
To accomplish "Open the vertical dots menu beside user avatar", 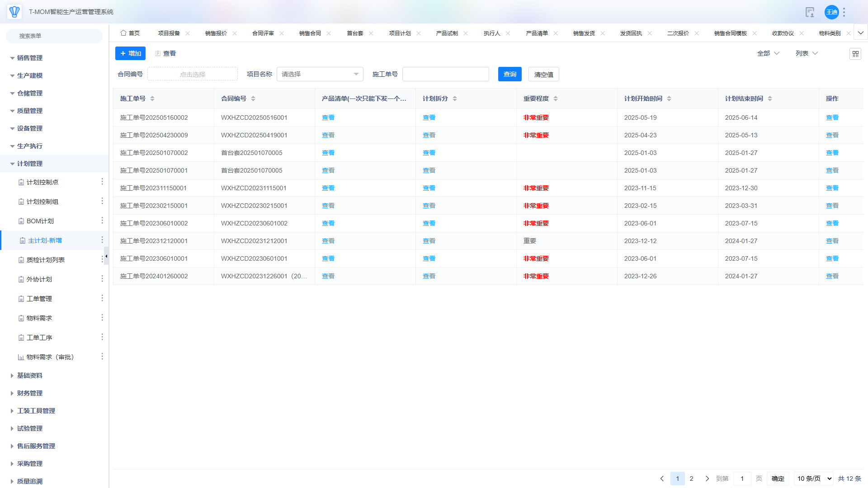I will click(x=844, y=12).
